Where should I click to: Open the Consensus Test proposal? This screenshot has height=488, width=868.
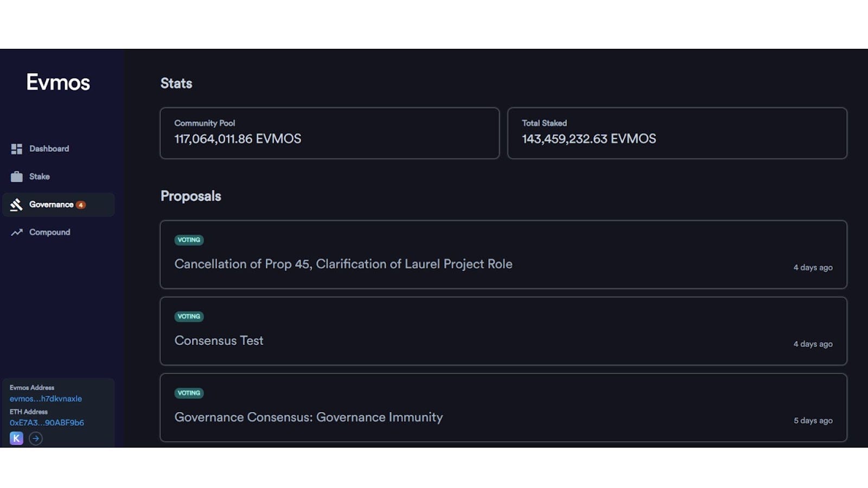click(x=219, y=341)
